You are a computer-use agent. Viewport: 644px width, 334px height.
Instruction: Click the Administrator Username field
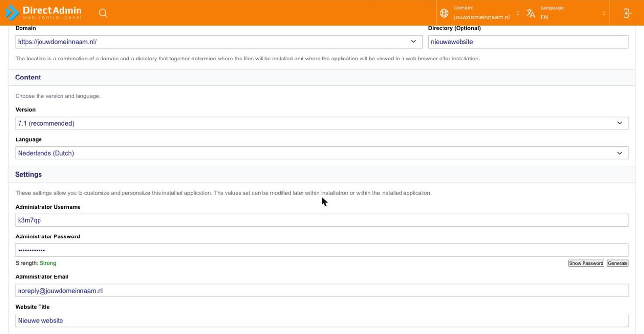(322, 220)
